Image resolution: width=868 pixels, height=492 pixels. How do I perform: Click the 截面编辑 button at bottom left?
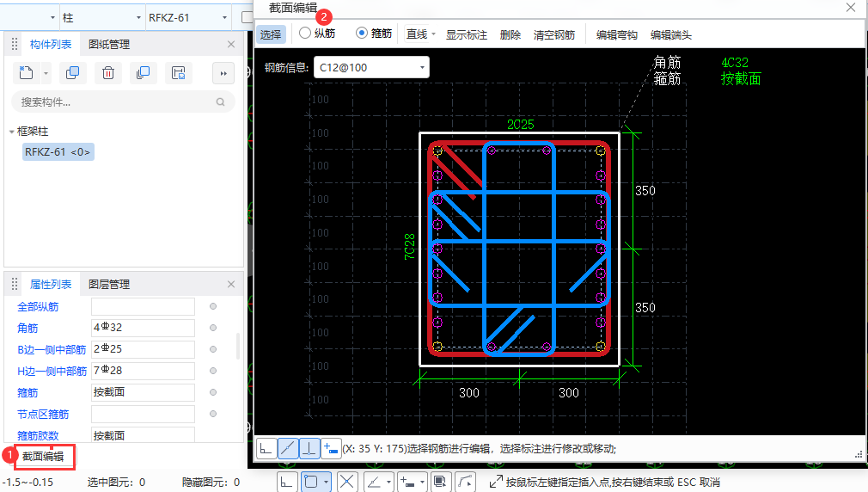point(45,457)
